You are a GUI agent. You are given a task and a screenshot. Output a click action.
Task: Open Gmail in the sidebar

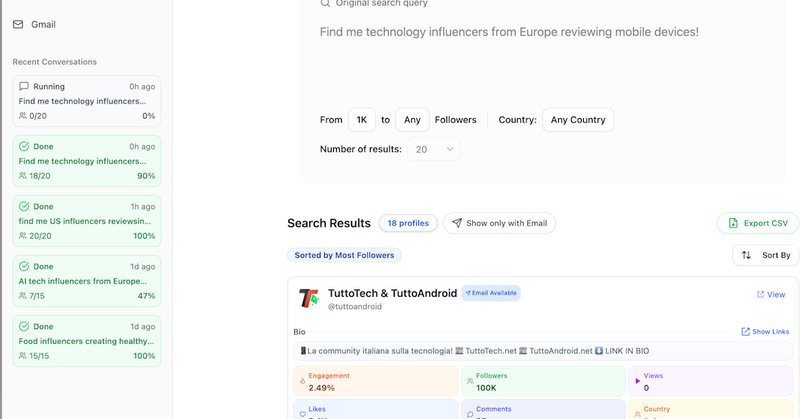(x=34, y=24)
